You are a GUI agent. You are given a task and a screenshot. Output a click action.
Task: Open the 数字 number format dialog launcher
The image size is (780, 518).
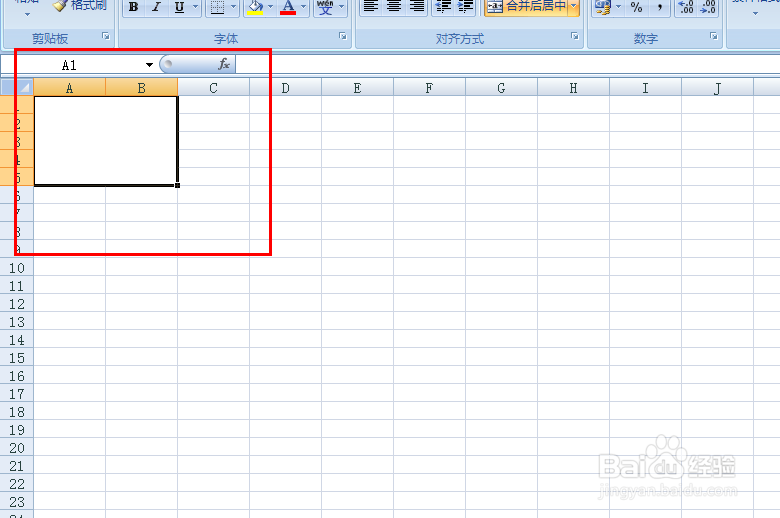713,36
